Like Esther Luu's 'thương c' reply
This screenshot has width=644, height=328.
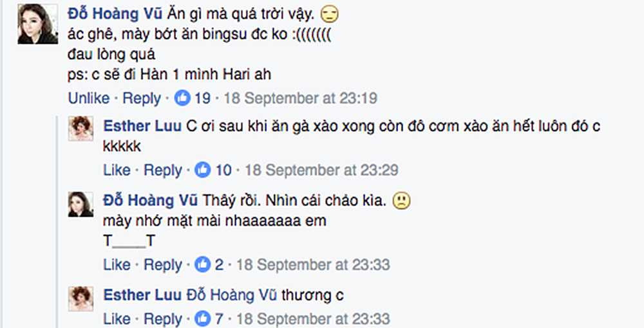tap(117, 318)
